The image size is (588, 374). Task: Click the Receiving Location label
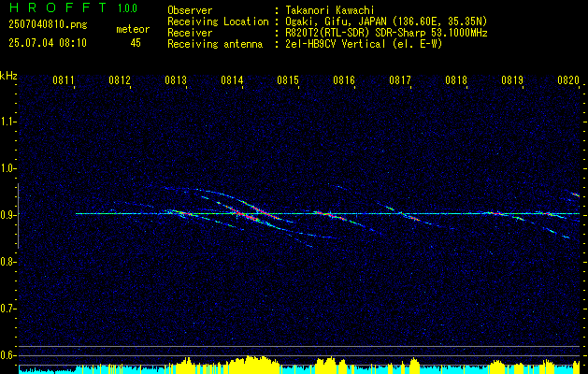[218, 22]
